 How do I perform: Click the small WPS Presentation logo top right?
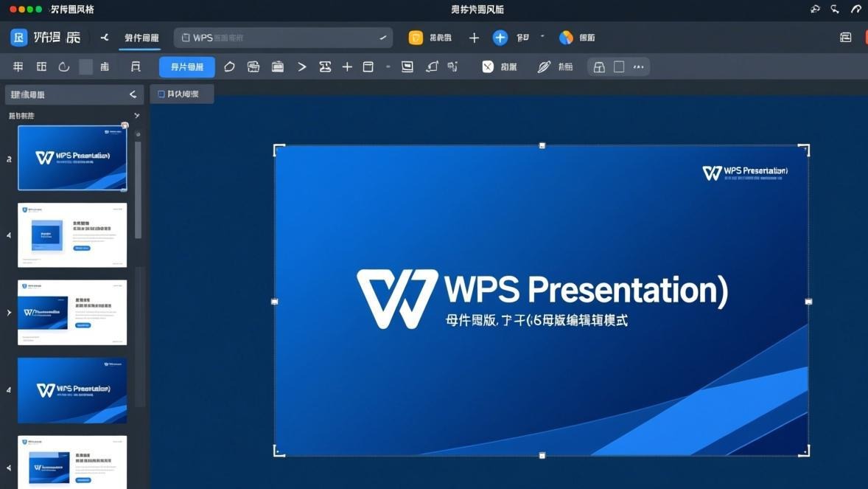tap(745, 173)
